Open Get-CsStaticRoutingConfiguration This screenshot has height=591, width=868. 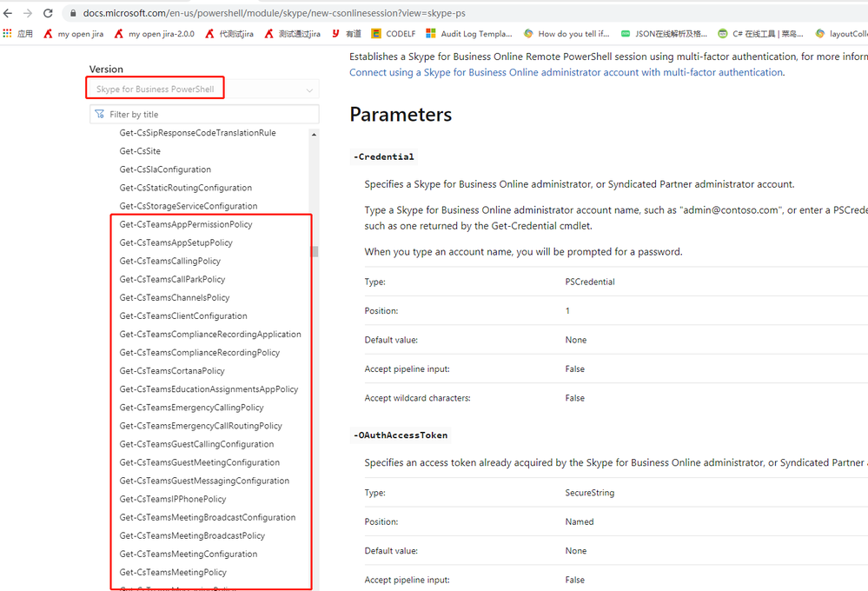[x=185, y=188]
